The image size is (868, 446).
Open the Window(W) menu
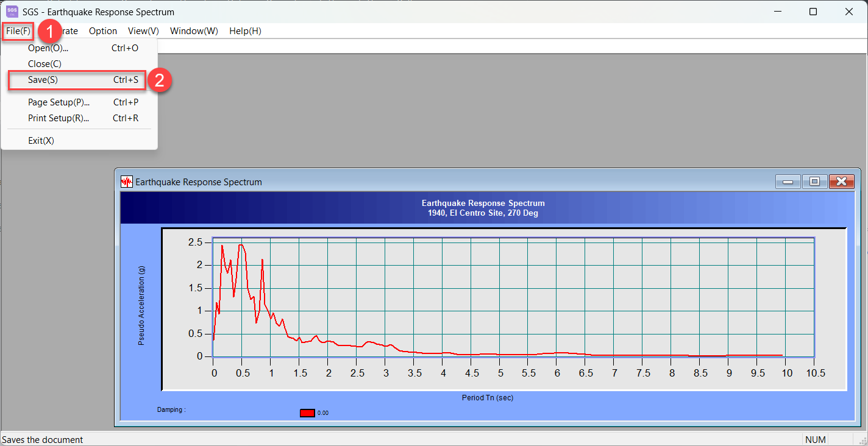[194, 30]
